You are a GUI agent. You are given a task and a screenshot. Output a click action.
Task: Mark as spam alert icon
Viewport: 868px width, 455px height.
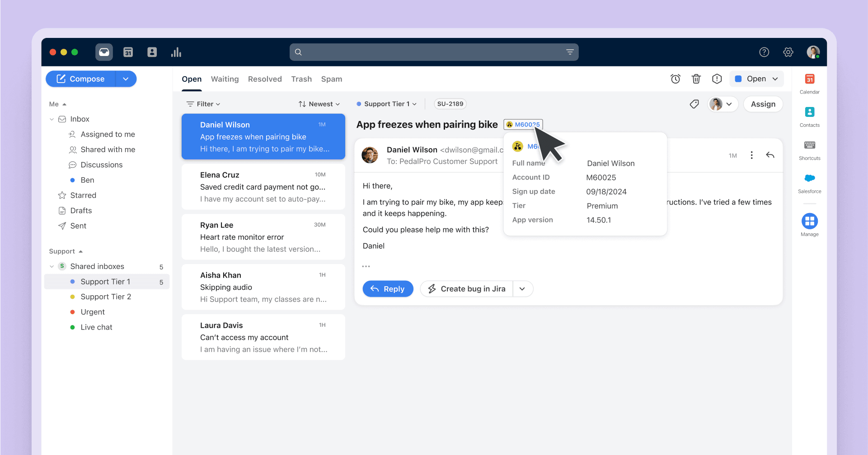point(717,79)
